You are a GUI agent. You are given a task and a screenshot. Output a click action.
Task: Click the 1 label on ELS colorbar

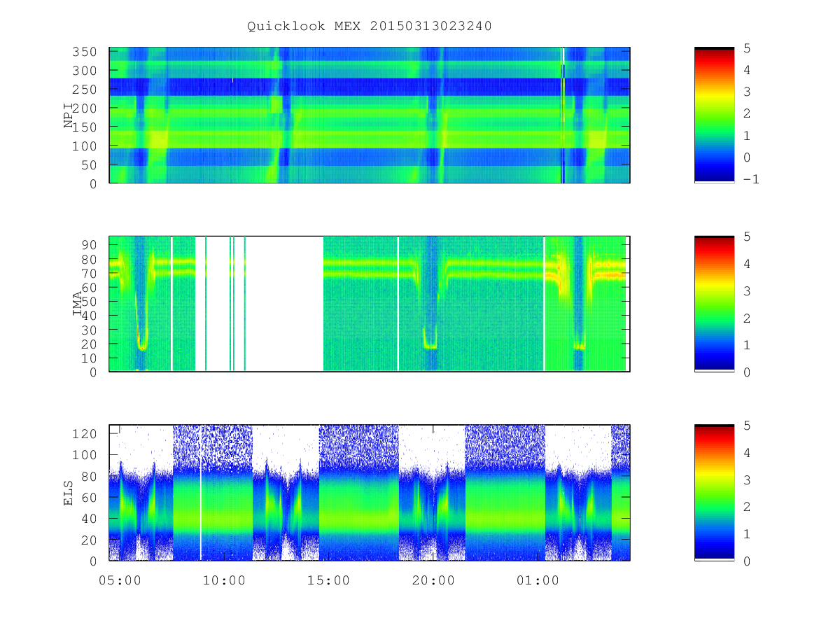748,534
